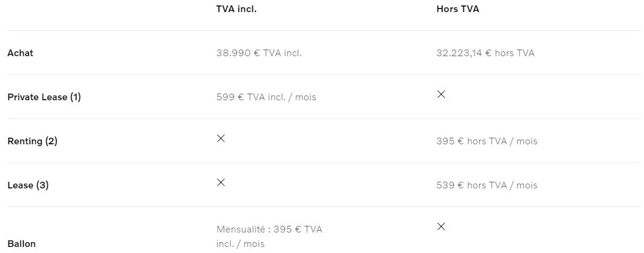Click the X icon in Ballon Hors TVA cell

coord(441,226)
